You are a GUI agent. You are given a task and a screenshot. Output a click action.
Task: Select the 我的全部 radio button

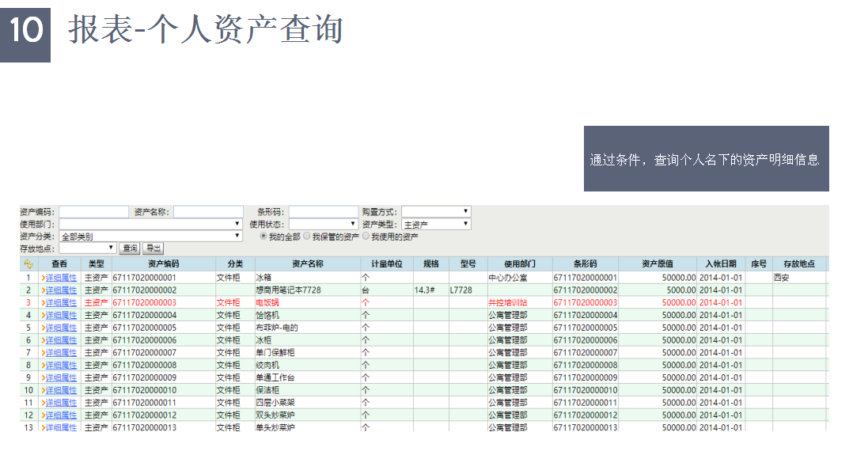coord(263,237)
